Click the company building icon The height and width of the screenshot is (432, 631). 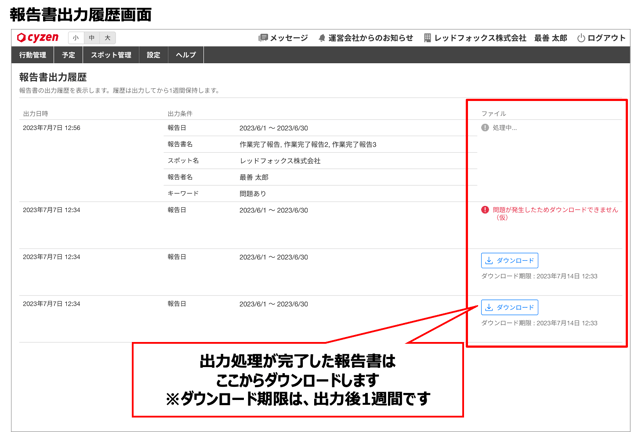click(x=427, y=38)
